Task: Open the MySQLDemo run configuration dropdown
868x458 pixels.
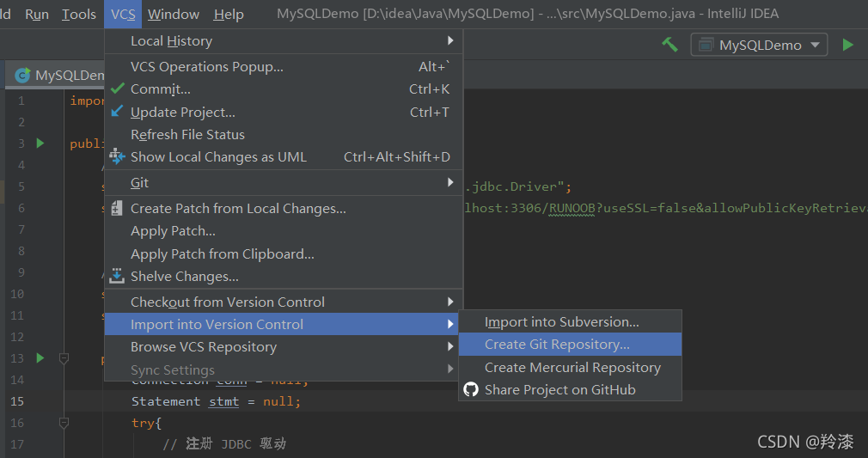Action: 759,45
